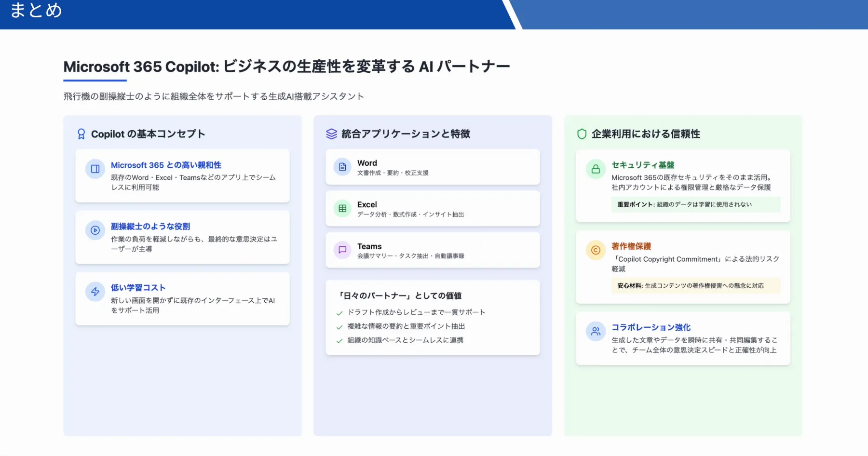Select the people icon for "コラボレーション強化"
Screen dimensions: 868x456
tap(596, 332)
